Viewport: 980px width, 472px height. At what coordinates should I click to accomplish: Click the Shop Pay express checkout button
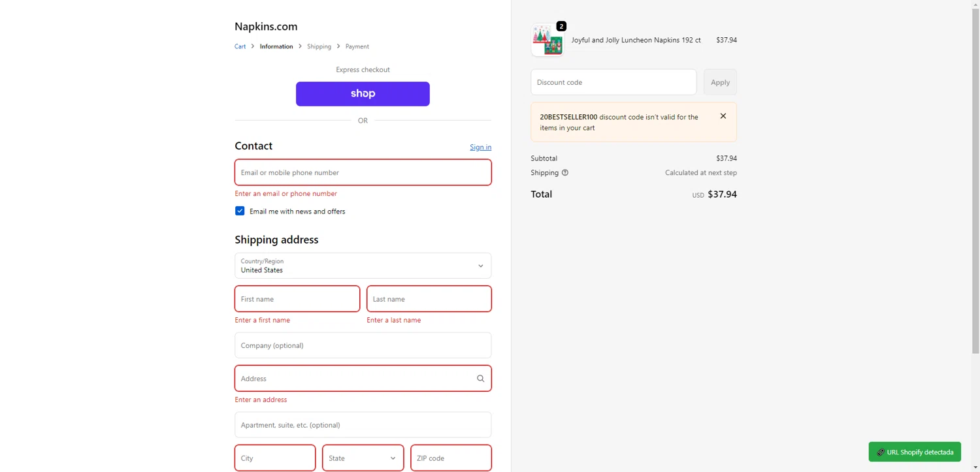pos(363,94)
